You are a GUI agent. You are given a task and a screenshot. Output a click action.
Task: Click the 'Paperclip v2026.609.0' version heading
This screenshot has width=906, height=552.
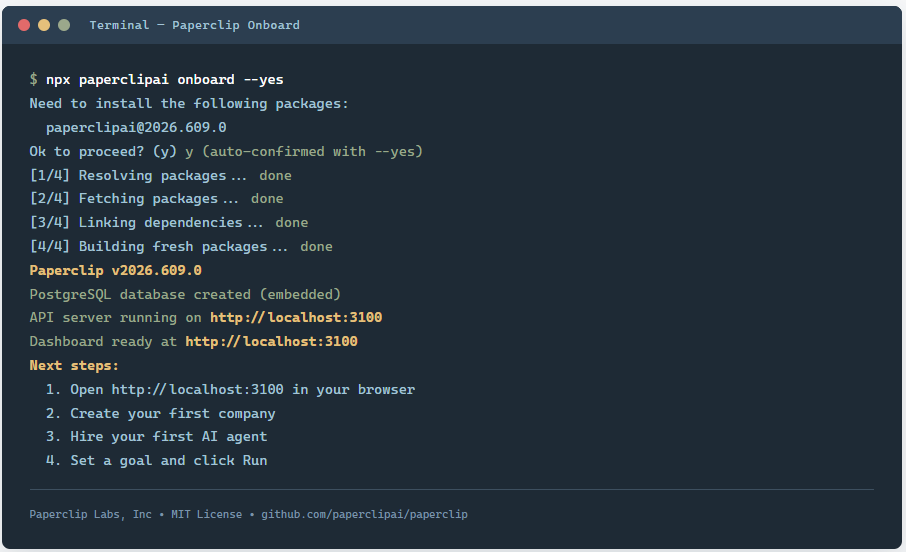(116, 271)
